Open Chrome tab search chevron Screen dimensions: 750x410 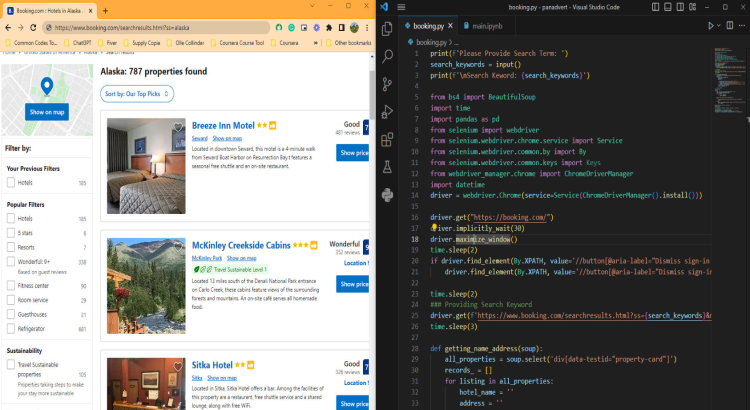pyautogui.click(x=312, y=6)
